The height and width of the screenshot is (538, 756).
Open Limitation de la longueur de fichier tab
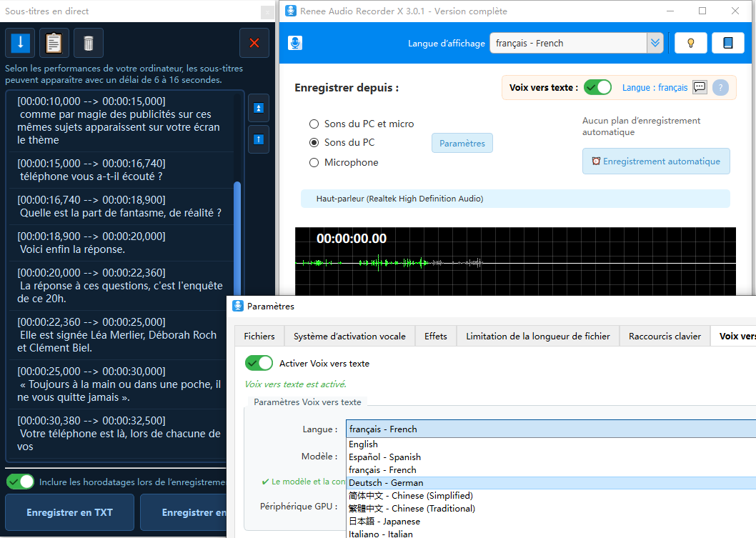coord(538,336)
